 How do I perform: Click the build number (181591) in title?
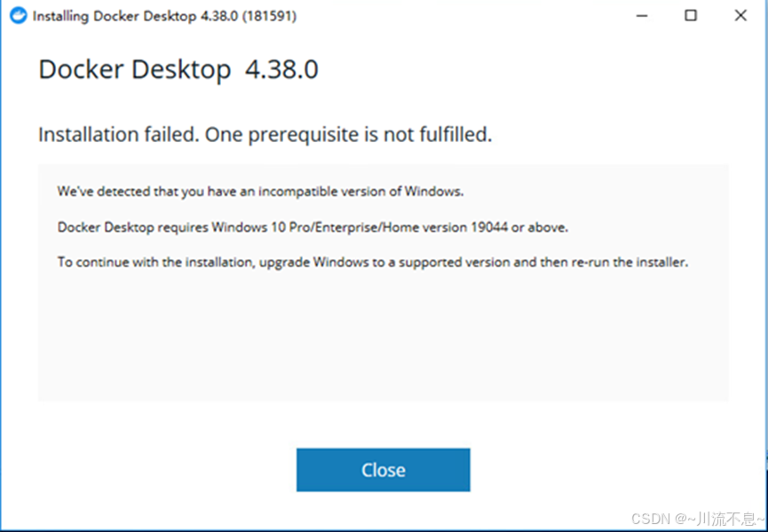(269, 16)
